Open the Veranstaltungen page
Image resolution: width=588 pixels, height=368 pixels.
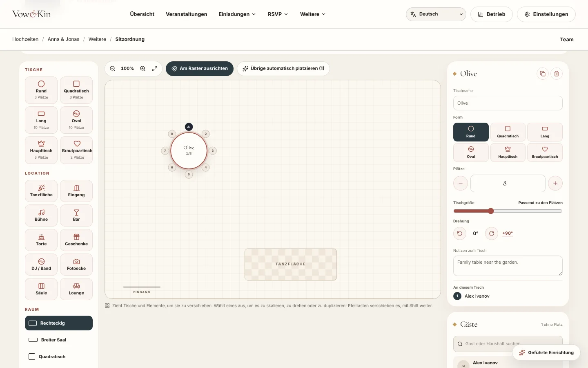point(187,14)
